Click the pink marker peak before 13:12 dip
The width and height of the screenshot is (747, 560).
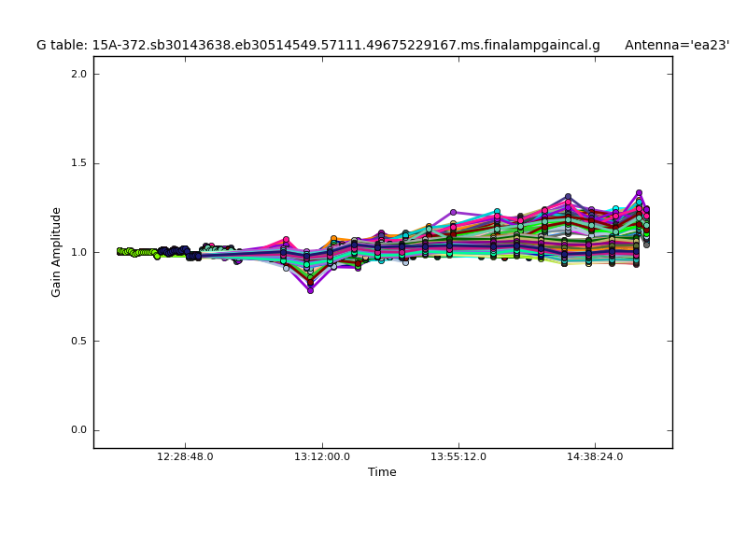(x=286, y=240)
